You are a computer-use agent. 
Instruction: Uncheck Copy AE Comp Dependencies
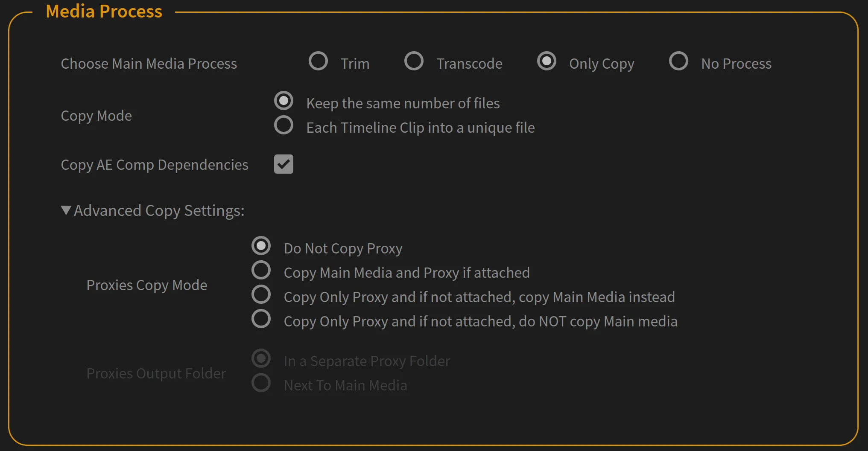pyautogui.click(x=283, y=164)
